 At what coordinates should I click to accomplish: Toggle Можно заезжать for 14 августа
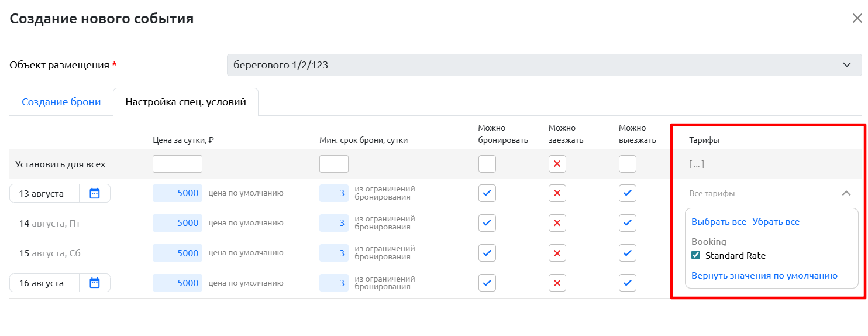click(557, 223)
